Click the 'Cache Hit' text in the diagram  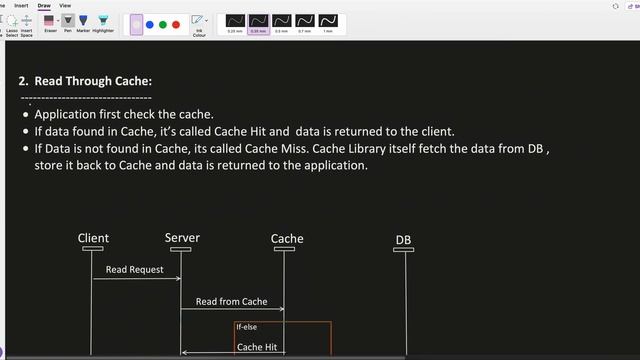(257, 347)
